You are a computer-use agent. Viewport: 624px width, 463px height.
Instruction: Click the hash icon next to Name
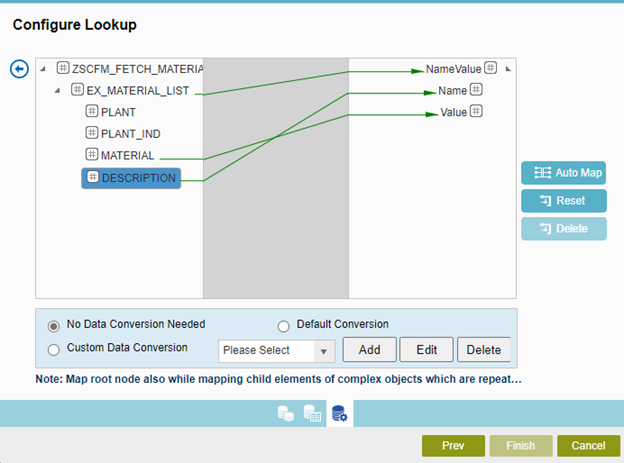click(477, 90)
